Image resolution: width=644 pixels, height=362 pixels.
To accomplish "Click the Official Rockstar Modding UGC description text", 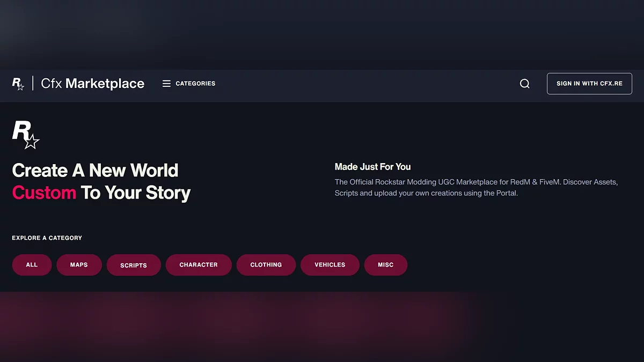I will tap(477, 188).
